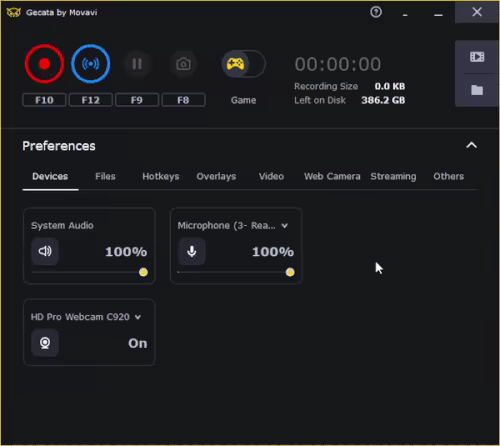Image resolution: width=500 pixels, height=446 pixels.
Task: Select the Streaming tab
Action: pyautogui.click(x=393, y=176)
